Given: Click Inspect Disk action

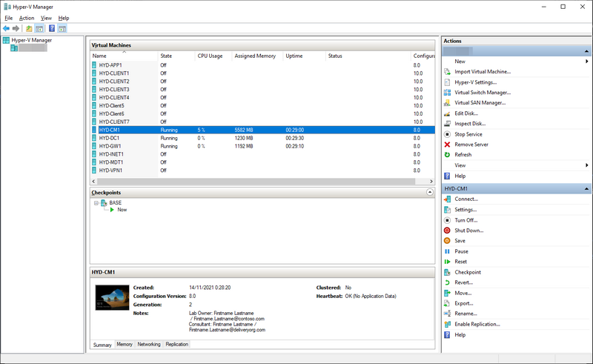Looking at the screenshot, I should coord(470,123).
